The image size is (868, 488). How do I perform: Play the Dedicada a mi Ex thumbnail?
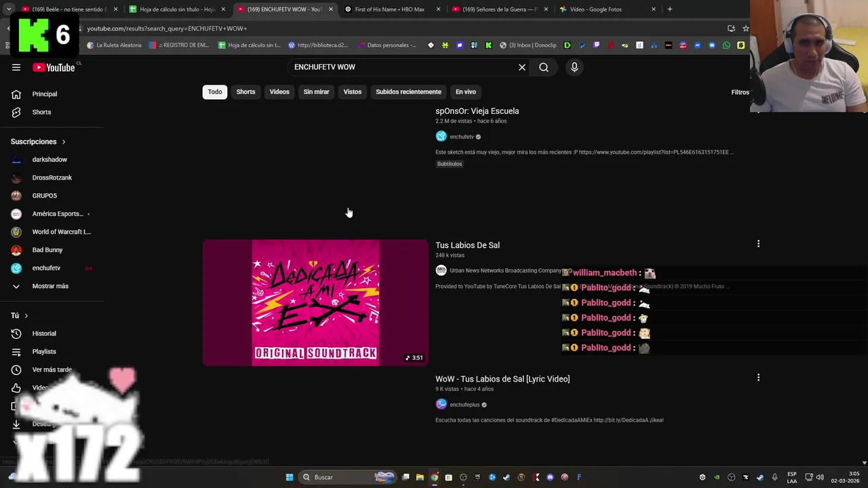(x=315, y=302)
